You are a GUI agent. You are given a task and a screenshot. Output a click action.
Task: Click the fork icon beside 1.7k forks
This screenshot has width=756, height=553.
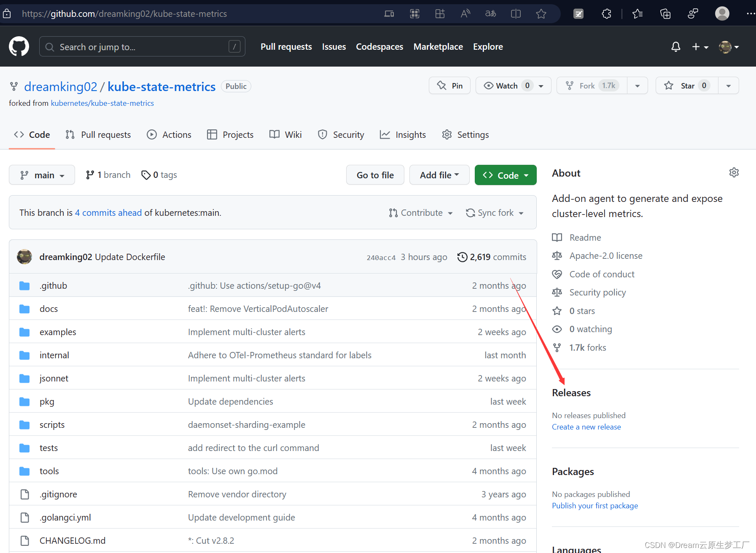coord(557,348)
